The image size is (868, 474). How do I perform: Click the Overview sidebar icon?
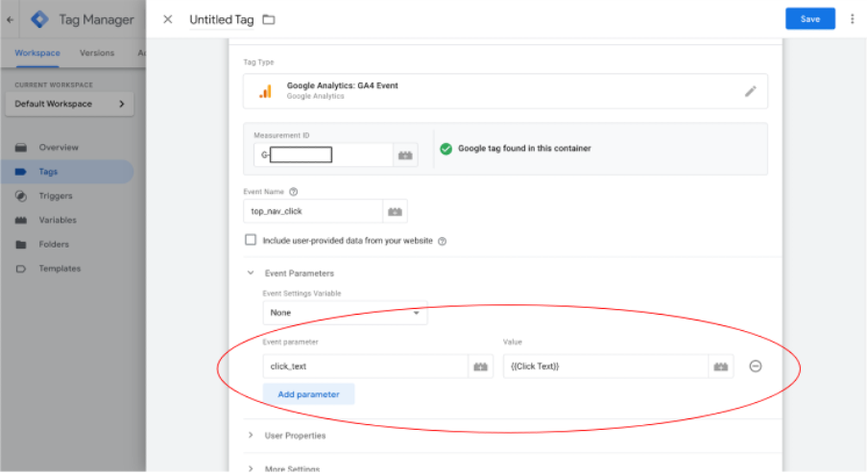(x=21, y=148)
